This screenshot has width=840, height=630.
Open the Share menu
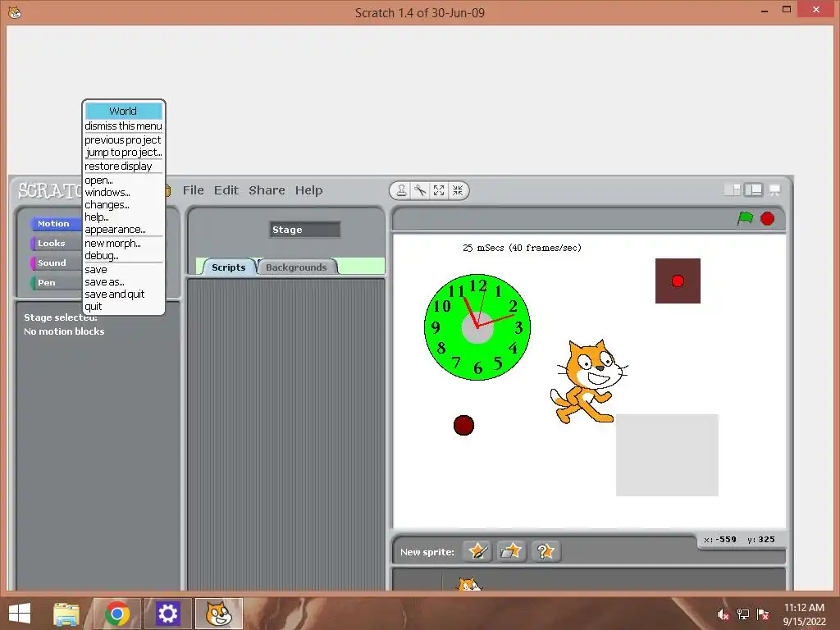pyautogui.click(x=267, y=190)
